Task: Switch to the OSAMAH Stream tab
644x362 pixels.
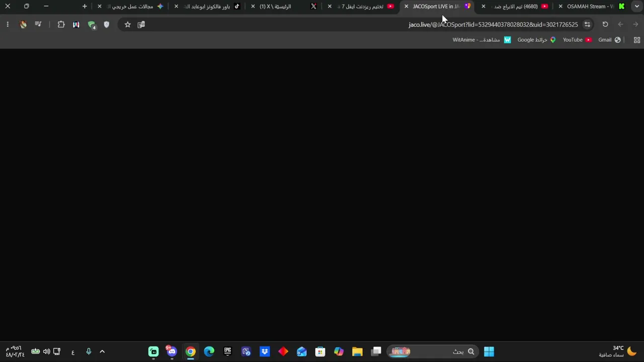Action: tap(591, 7)
